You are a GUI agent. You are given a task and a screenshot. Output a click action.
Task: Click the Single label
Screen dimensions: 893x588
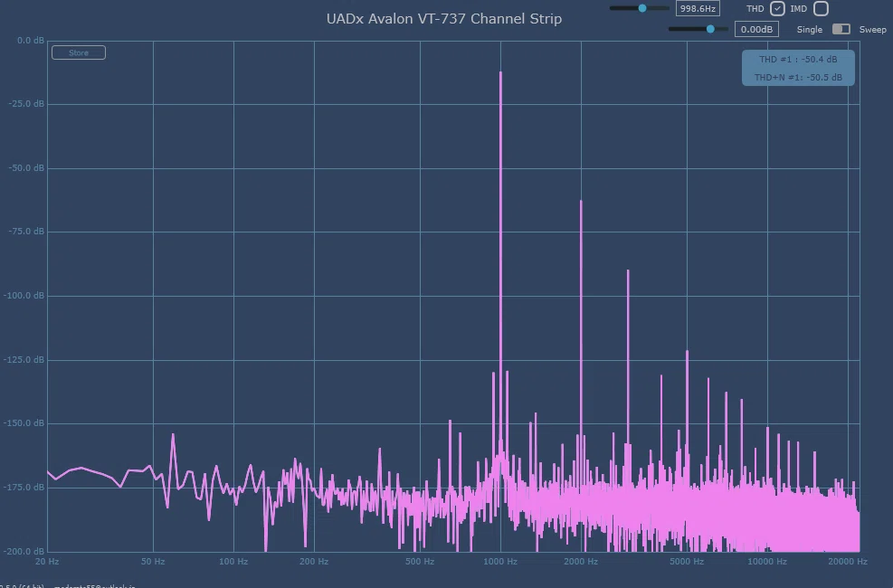pos(809,30)
